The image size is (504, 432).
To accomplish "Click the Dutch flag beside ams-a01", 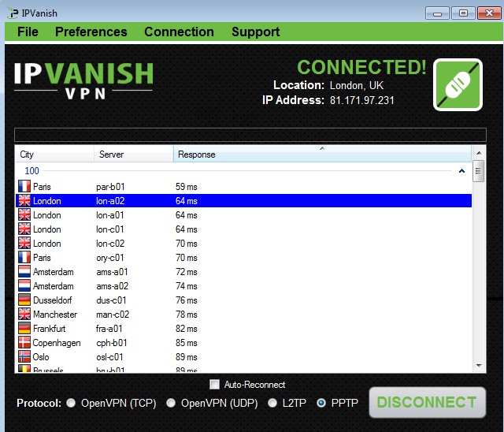I will [x=24, y=271].
